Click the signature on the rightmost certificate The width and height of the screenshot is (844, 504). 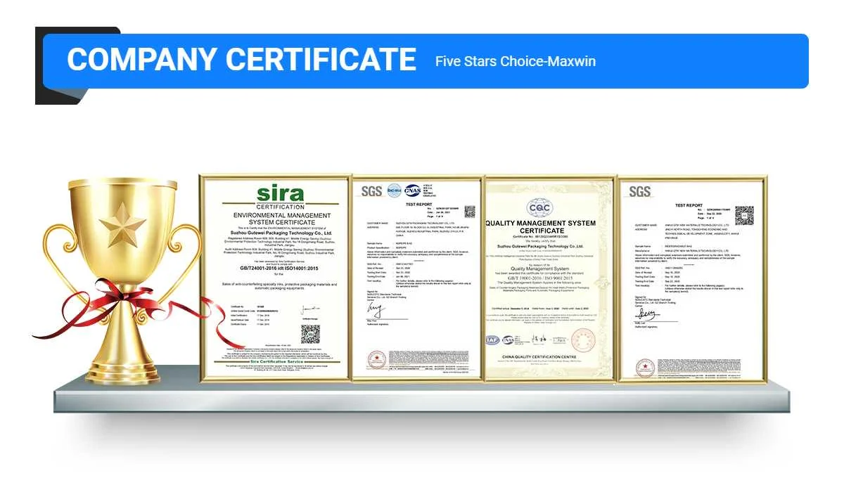click(x=646, y=315)
